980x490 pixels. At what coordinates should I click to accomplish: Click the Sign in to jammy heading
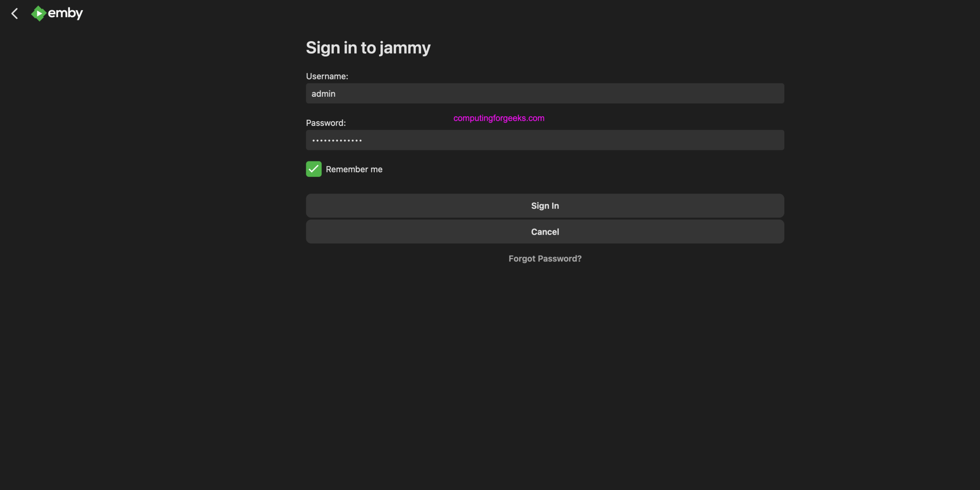pos(368,47)
